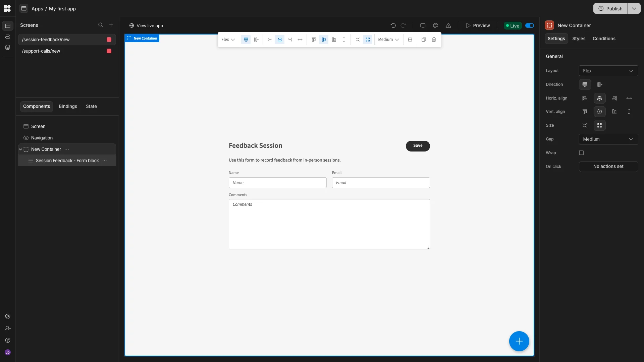Screen dimensions: 644x362
Task: Click the duplicate component icon in toolbar
Action: (x=424, y=40)
